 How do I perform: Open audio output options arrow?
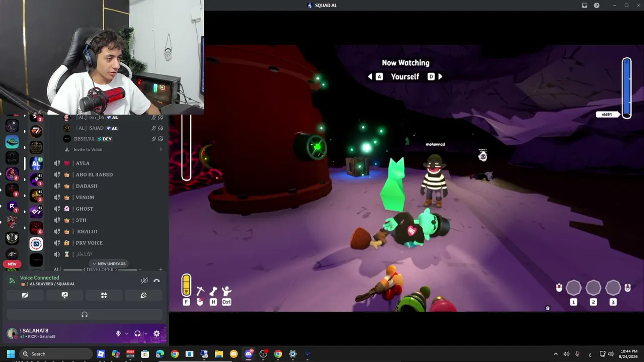146,333
